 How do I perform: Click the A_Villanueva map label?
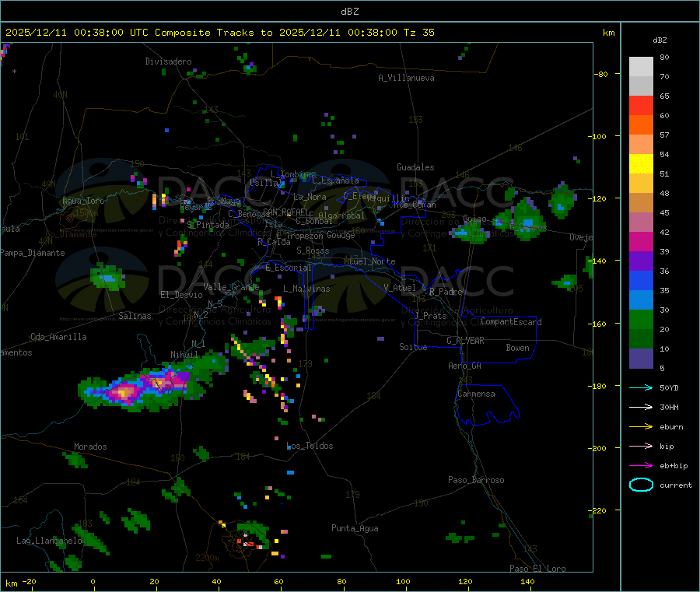tap(406, 78)
